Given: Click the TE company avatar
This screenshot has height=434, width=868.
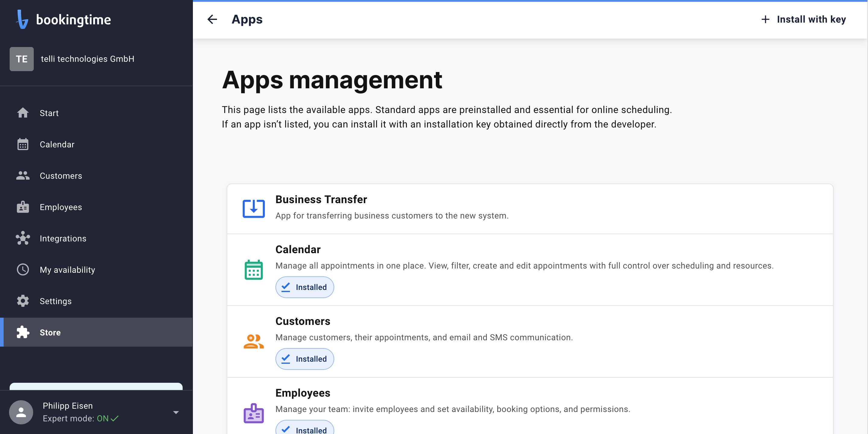Looking at the screenshot, I should [22, 59].
